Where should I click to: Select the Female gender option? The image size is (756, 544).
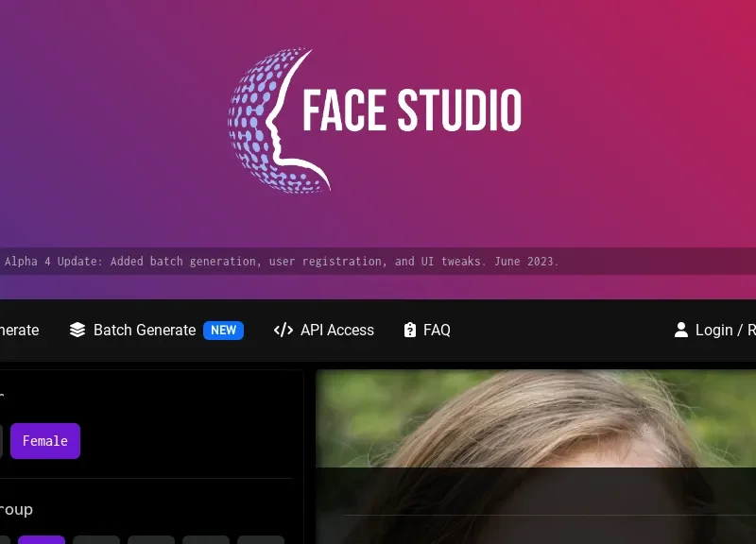pos(45,441)
